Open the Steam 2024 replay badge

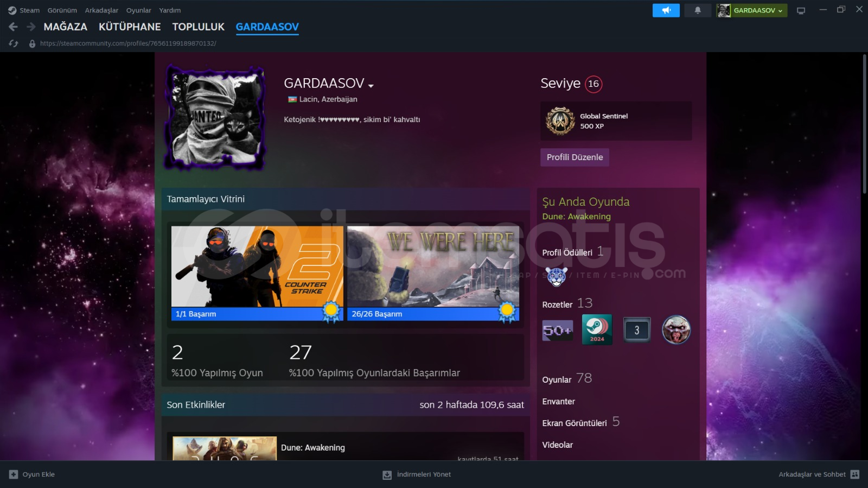point(597,329)
